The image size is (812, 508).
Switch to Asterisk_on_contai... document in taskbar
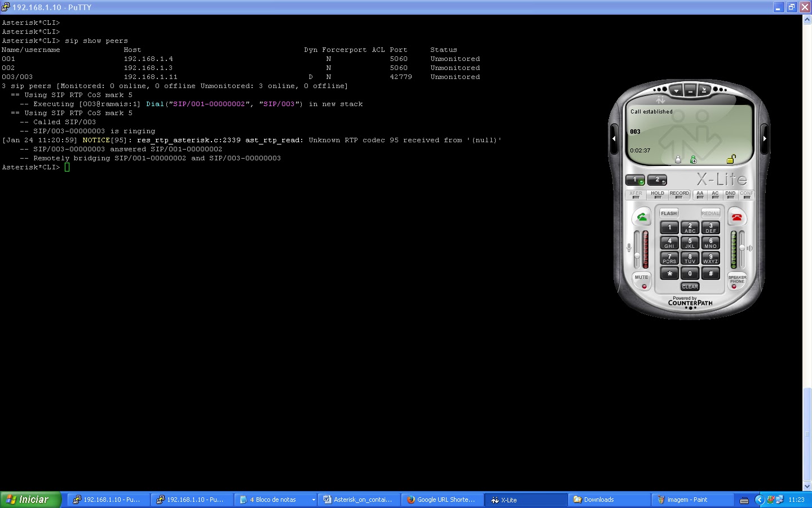(x=359, y=500)
